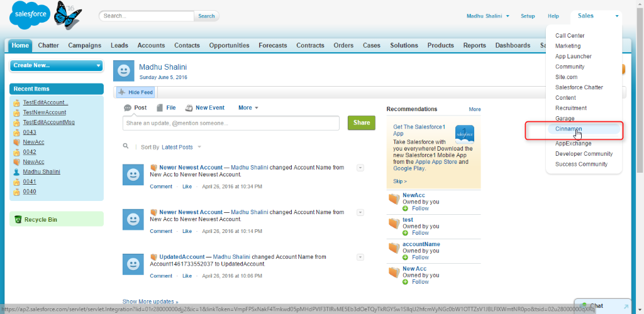Viewport: 644px width, 314px height.
Task: Open the Chatter tab
Action: [x=48, y=45]
